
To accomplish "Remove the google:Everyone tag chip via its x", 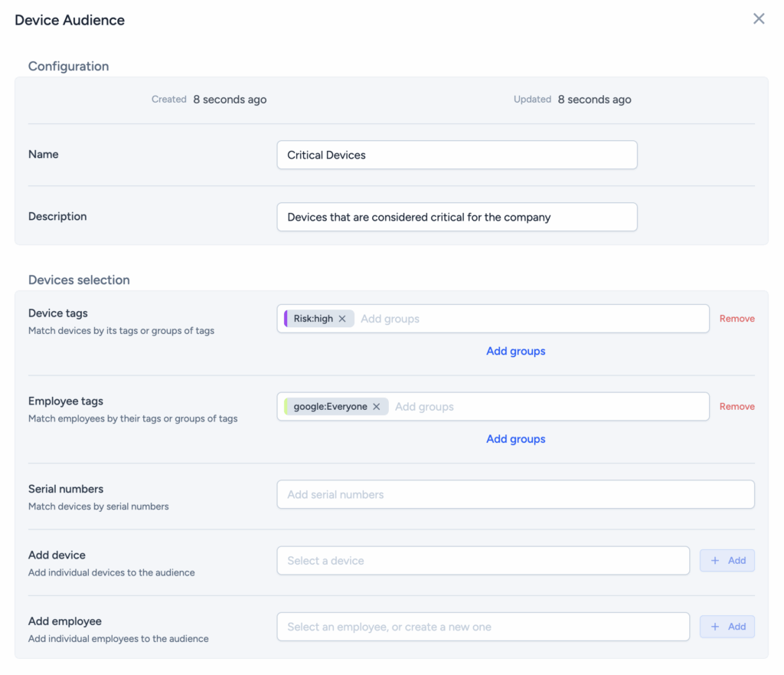I will point(376,407).
